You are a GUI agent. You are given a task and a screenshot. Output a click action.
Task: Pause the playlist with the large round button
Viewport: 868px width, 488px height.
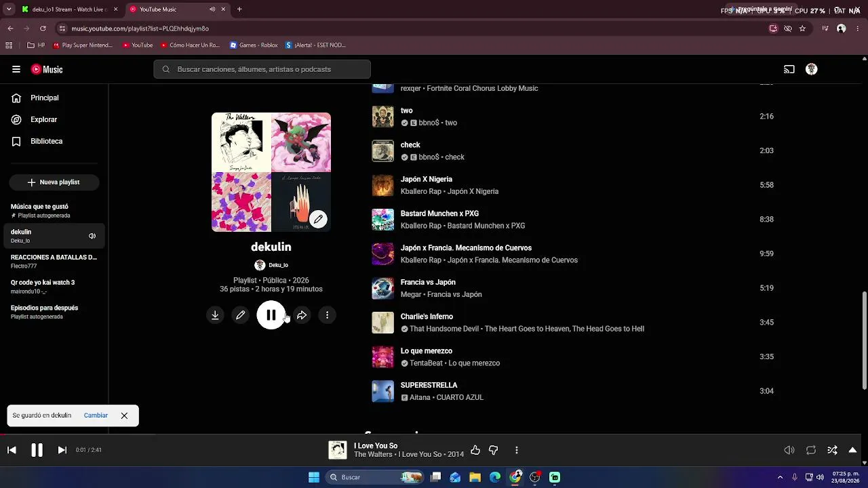pyautogui.click(x=271, y=315)
